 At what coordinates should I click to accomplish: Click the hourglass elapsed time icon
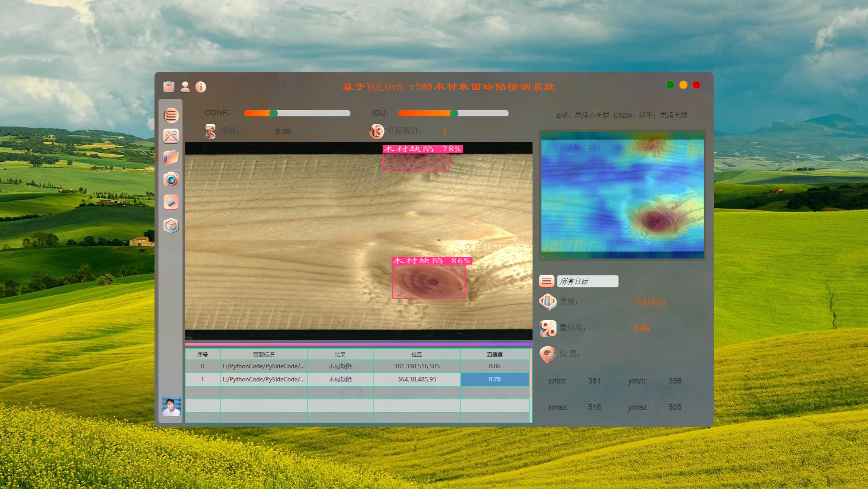210,131
